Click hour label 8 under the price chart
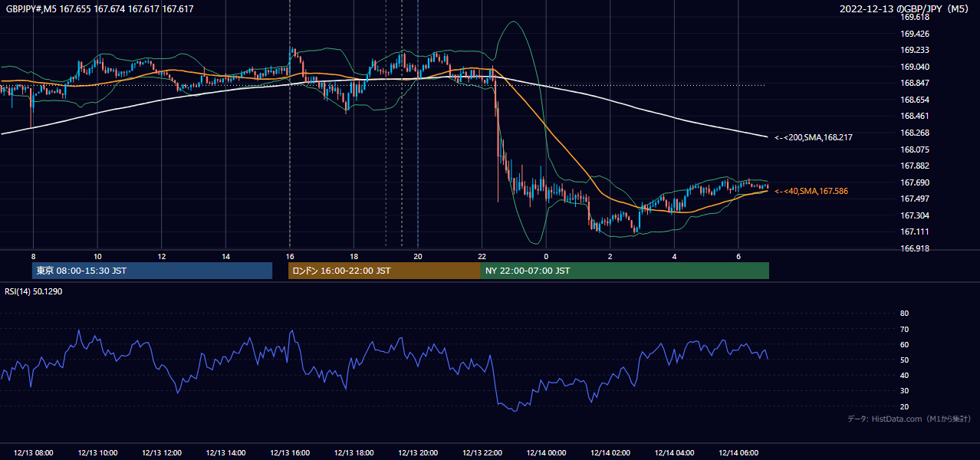Viewport: 980px width, 460px height. coord(33,256)
